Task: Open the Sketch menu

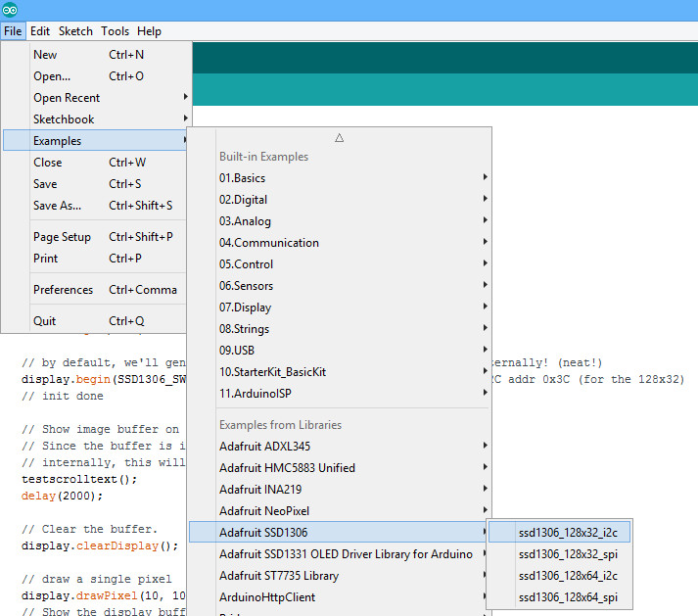Action: click(75, 31)
